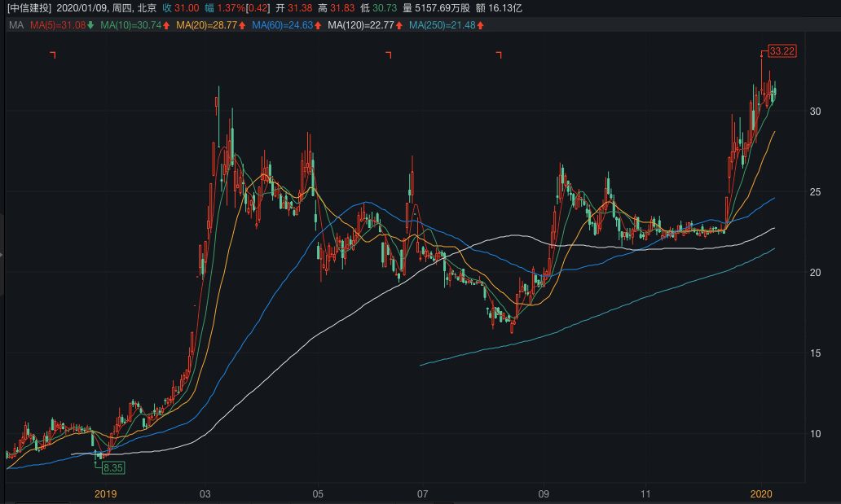Click the weekday 周四 in header
The width and height of the screenshot is (841, 504).
(121, 8)
